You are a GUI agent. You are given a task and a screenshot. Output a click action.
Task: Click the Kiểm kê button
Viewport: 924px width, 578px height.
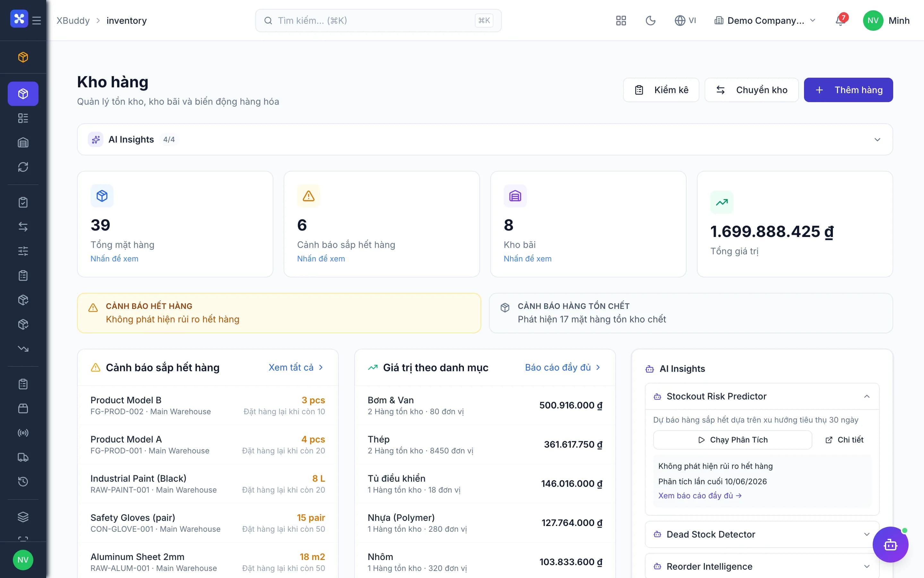coord(661,90)
